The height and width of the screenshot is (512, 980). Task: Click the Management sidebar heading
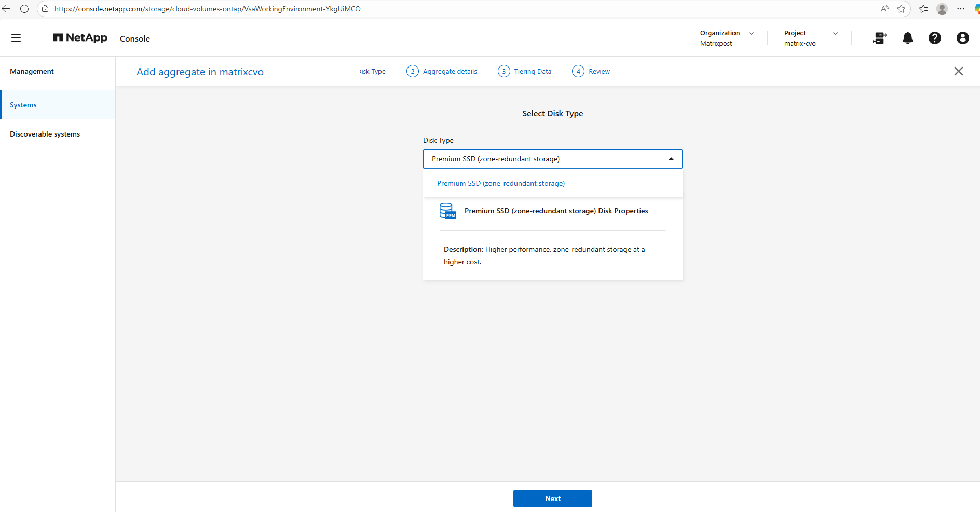[x=32, y=71]
